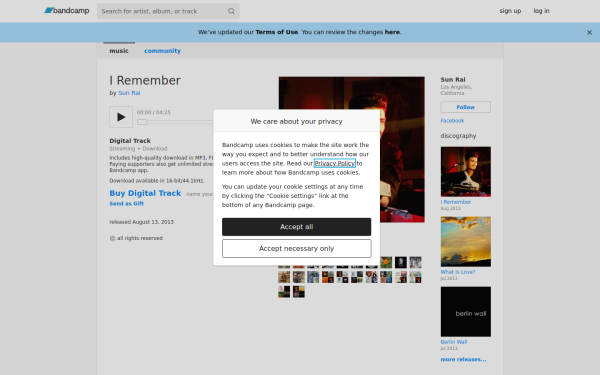Open the Facebook link in sidebar
The height and width of the screenshot is (375, 600).
click(452, 121)
